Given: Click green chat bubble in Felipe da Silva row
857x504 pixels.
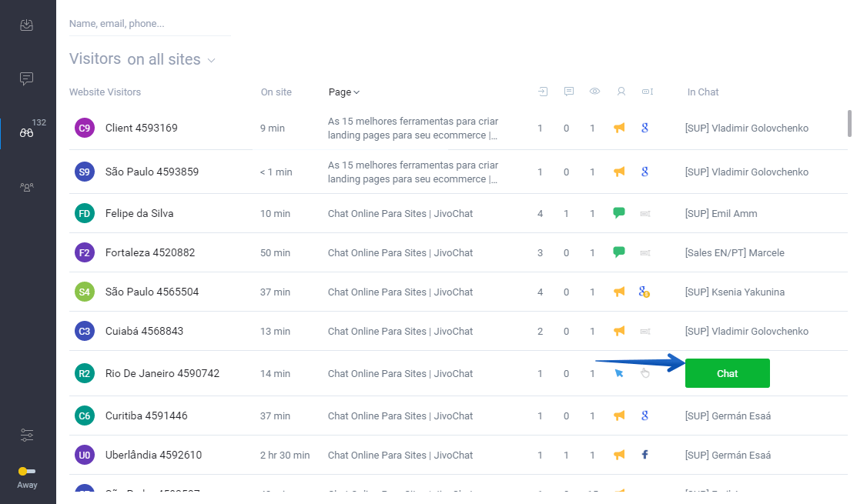Looking at the screenshot, I should pyautogui.click(x=619, y=213).
